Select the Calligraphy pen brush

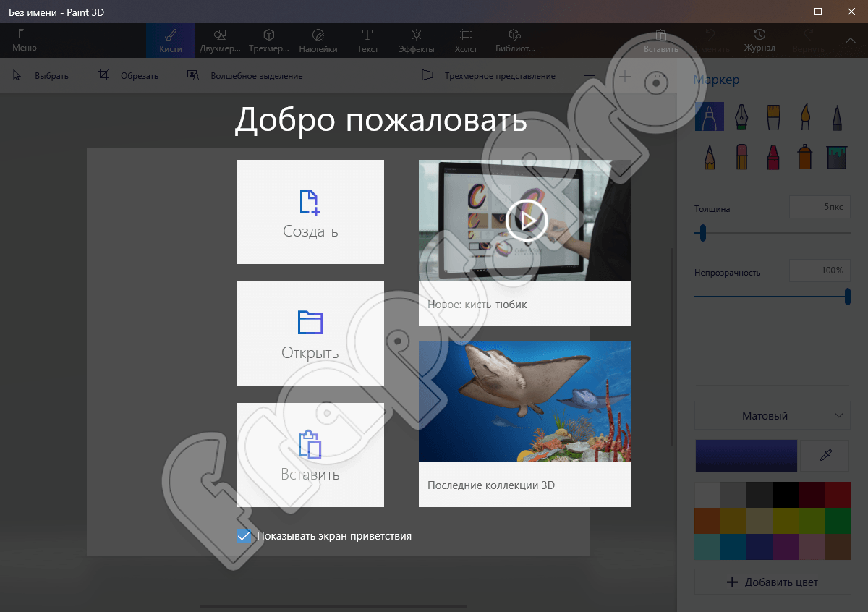(x=741, y=116)
